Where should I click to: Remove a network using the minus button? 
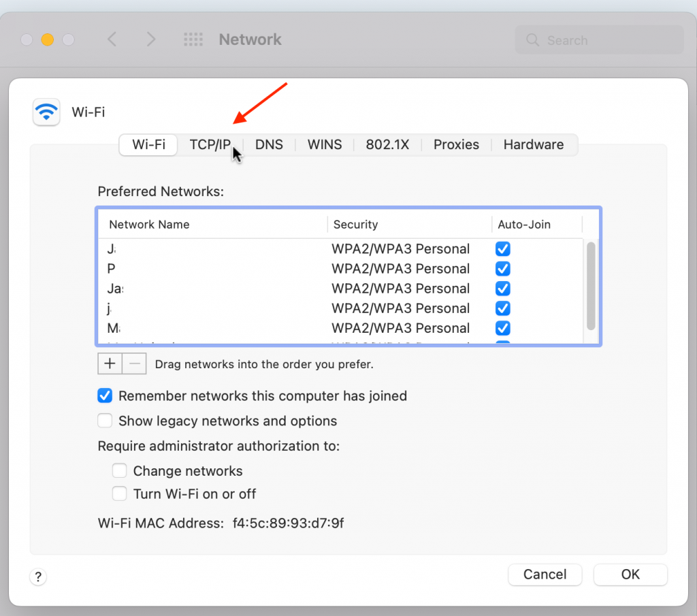click(134, 363)
